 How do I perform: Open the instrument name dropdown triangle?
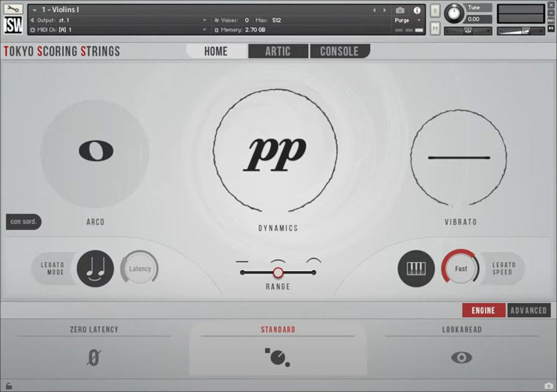[x=34, y=10]
